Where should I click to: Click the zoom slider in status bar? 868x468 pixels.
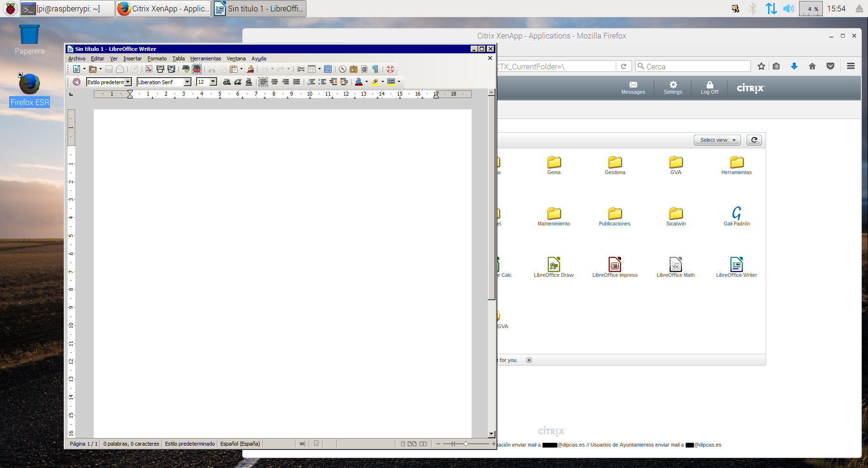465,444
